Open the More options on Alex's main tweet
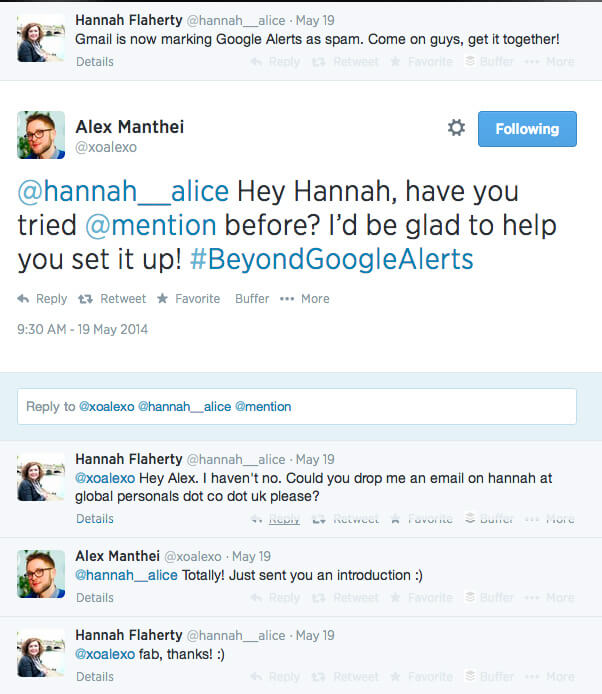 coord(304,299)
